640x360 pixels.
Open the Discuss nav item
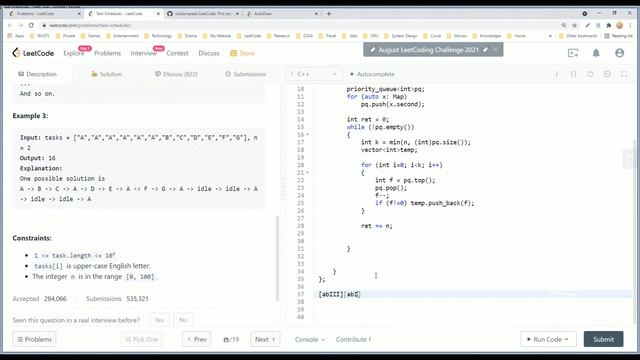tap(209, 53)
